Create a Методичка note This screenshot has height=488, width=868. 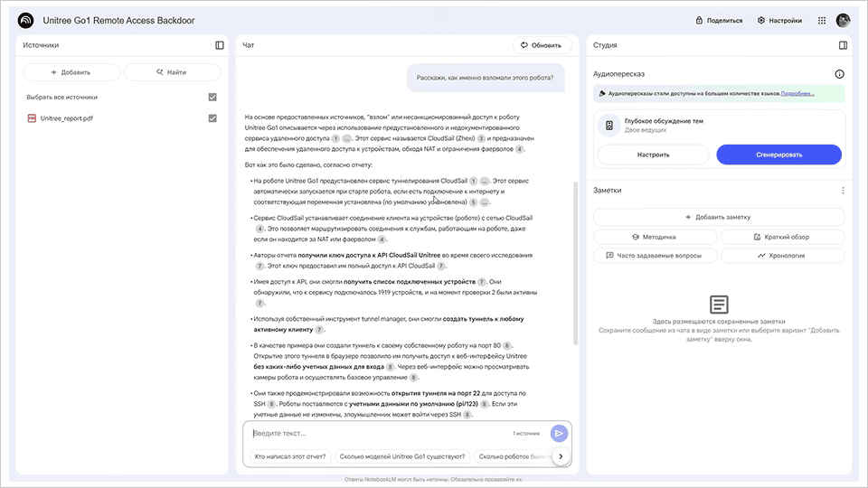655,237
